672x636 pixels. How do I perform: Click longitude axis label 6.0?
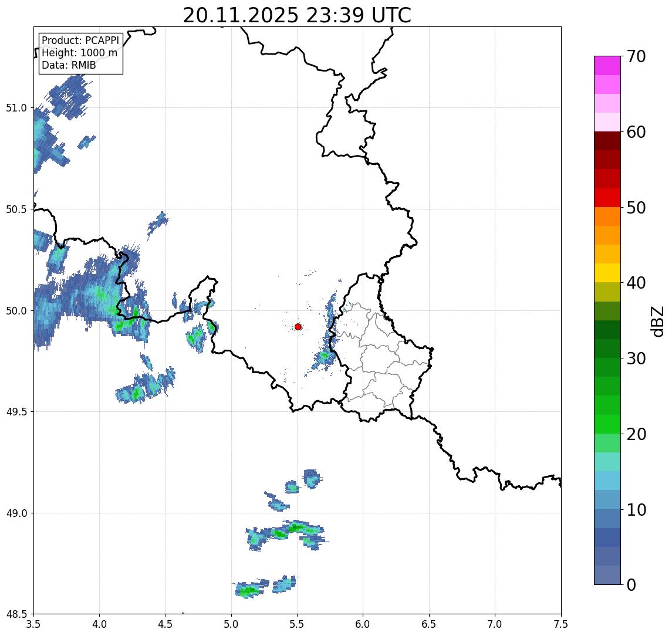363,624
